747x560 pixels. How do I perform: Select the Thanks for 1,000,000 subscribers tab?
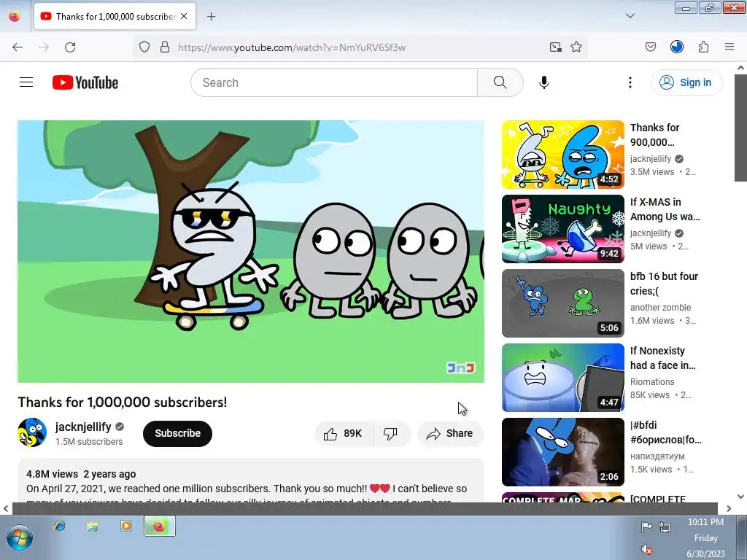pos(115,16)
